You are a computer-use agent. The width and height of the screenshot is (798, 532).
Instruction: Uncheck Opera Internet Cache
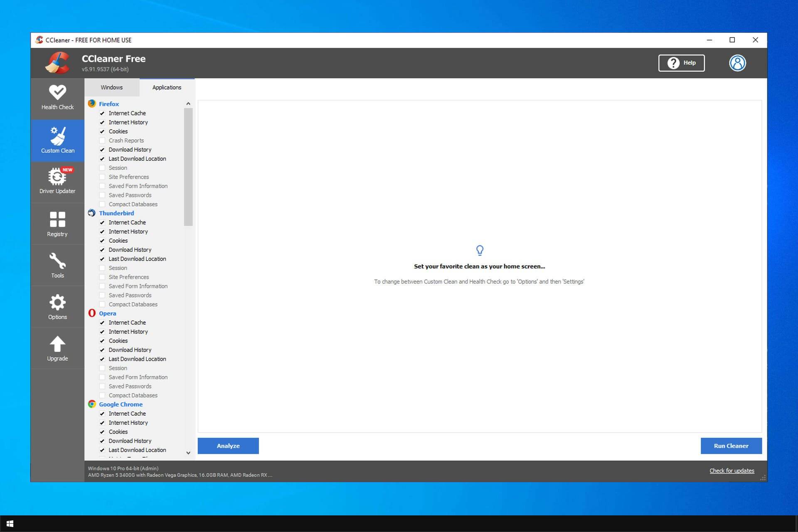pos(102,323)
